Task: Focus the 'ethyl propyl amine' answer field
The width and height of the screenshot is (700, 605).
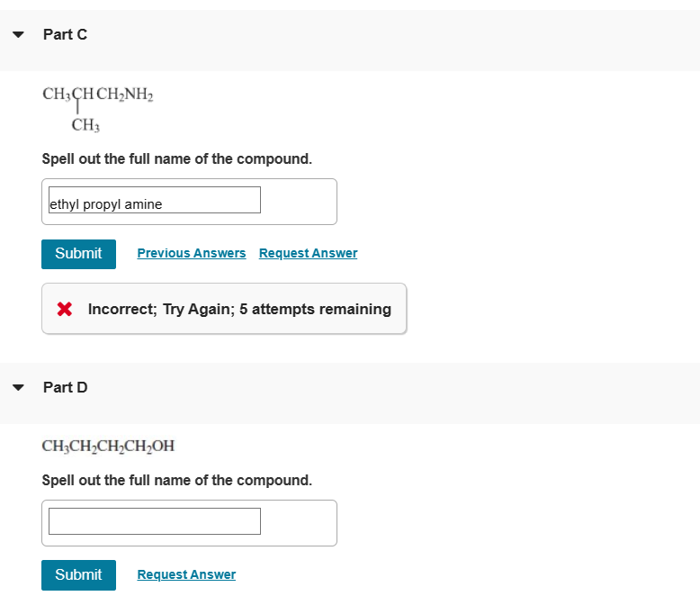Action: [154, 200]
